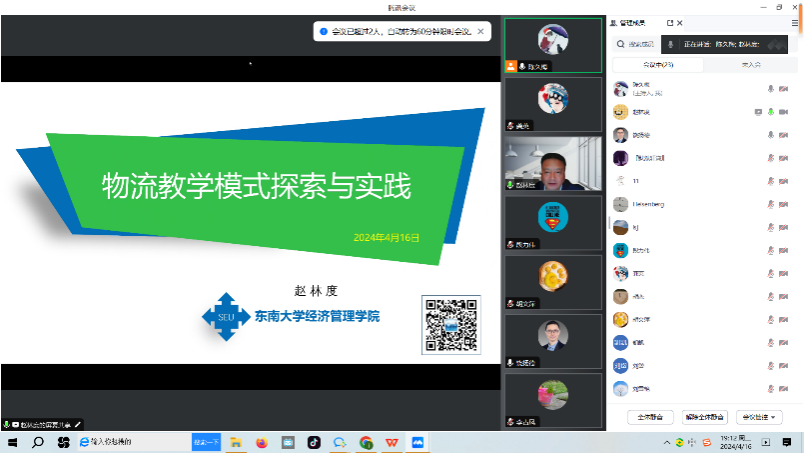This screenshot has width=804, height=453.
Task: Click the Heisenberg avatar in member list
Action: [620, 204]
